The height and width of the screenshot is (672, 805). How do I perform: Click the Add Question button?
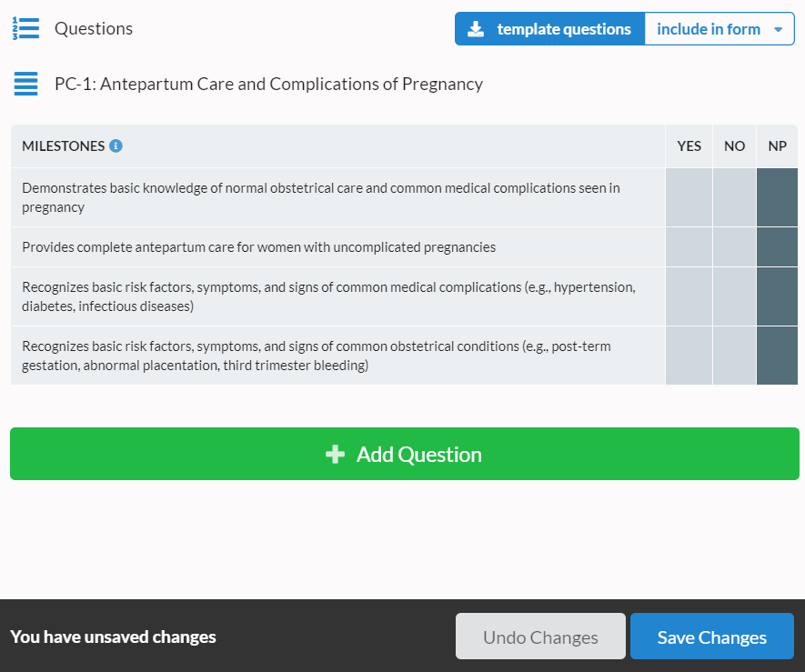click(403, 454)
